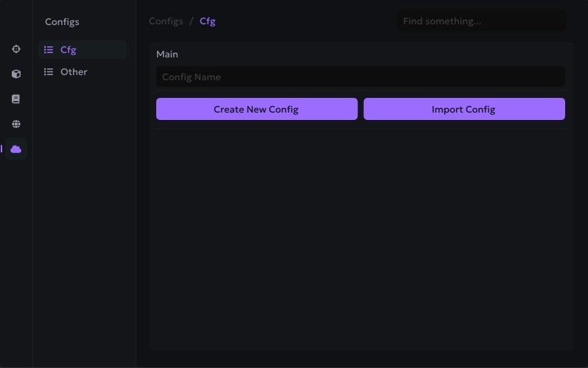The height and width of the screenshot is (368, 588).
Task: Click empty area of the Main panel
Action: 361,236
